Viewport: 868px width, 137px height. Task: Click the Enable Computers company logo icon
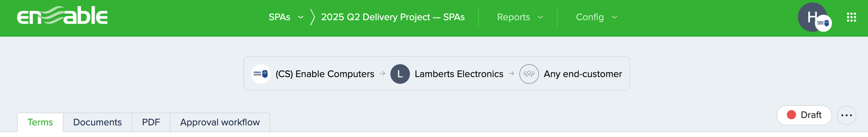click(x=261, y=74)
